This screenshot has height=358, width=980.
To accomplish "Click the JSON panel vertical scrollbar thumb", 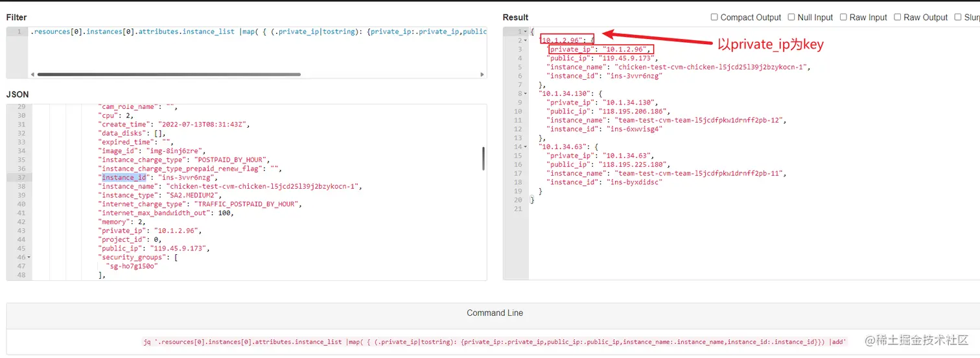I will point(482,158).
